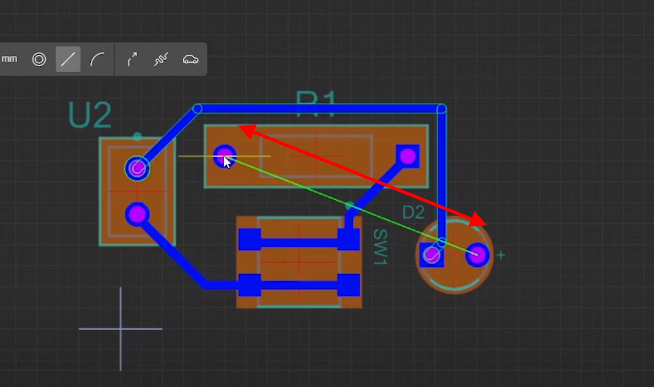Click the left round pad of R1
The height and width of the screenshot is (387, 654).
coord(224,156)
